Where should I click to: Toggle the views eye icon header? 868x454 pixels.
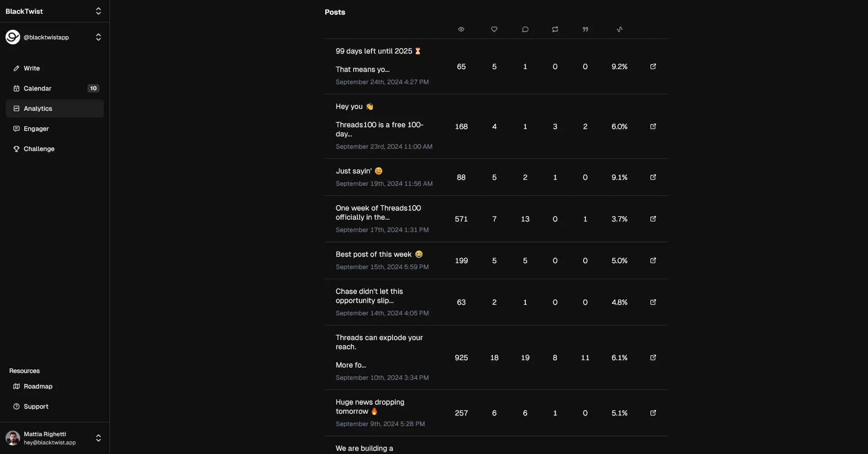click(x=461, y=29)
